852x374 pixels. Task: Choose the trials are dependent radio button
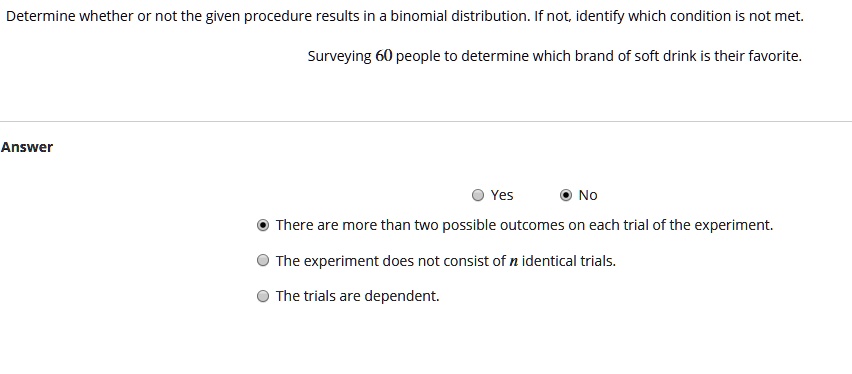coord(262,296)
